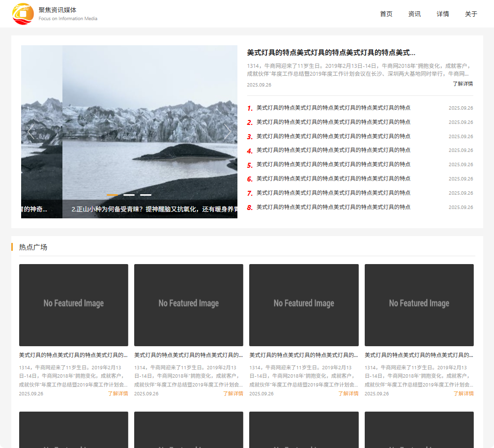This screenshot has height=448, width=494.
Task: Select the second carousel indicator dash
Action: (x=129, y=195)
